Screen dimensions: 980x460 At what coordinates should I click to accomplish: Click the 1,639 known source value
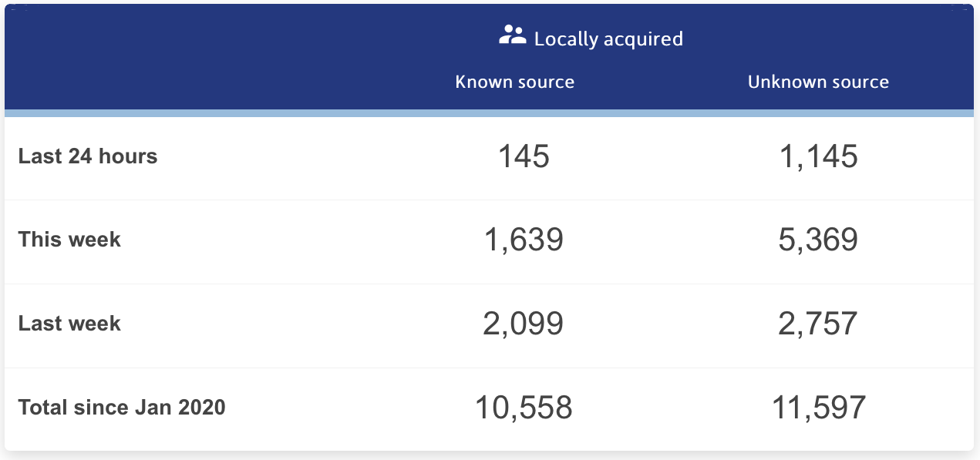click(524, 240)
